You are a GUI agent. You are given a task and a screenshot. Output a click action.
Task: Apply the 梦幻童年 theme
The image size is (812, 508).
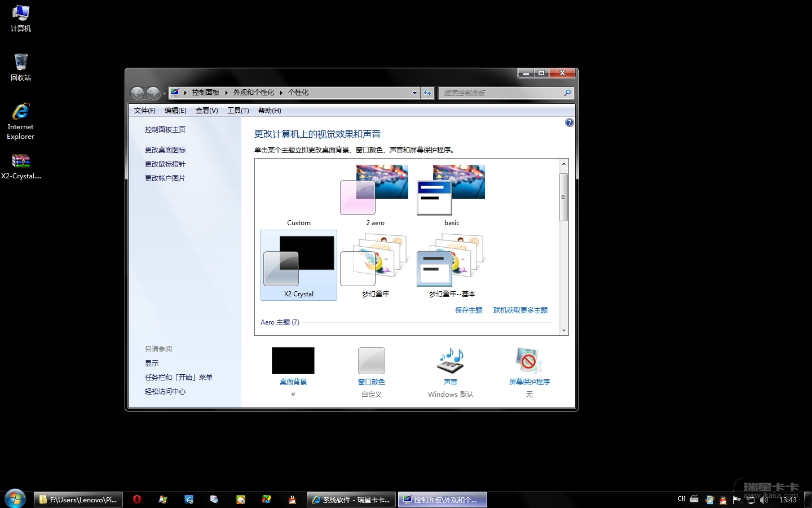[x=375, y=265]
